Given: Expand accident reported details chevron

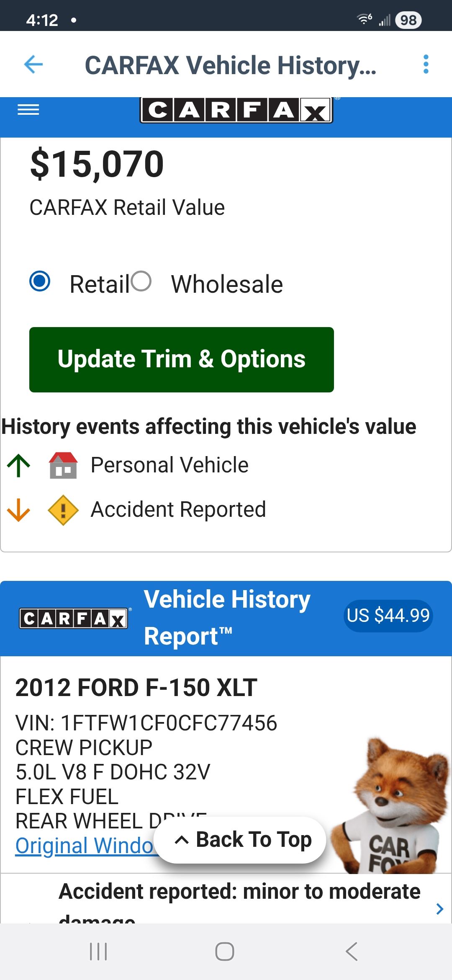Looking at the screenshot, I should coord(439,908).
